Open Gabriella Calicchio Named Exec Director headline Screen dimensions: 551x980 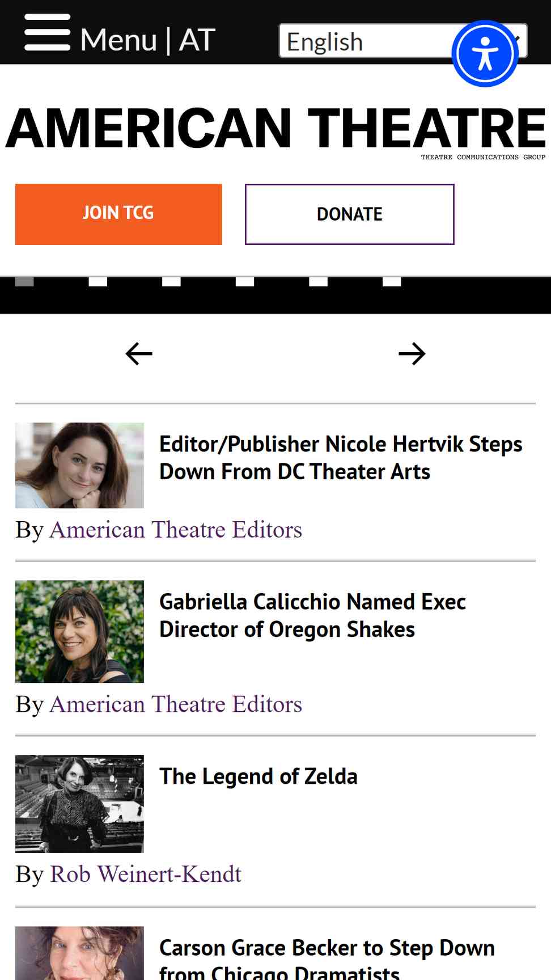pyautogui.click(x=312, y=615)
